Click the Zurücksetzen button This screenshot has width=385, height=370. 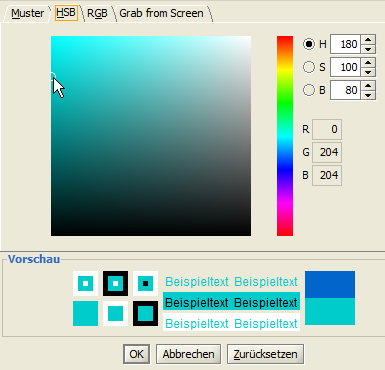265,354
